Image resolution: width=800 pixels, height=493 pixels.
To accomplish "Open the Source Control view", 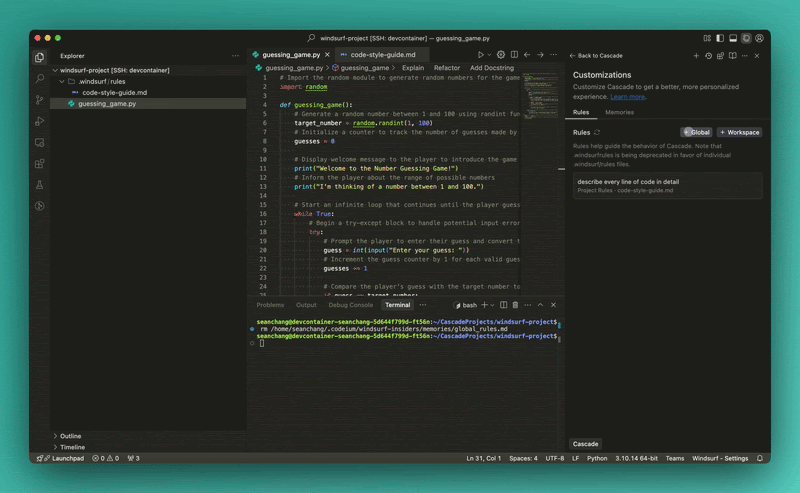I will (x=40, y=100).
